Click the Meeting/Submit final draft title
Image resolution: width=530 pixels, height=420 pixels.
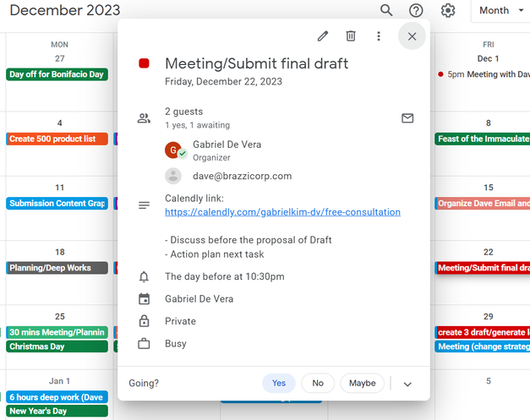click(x=257, y=64)
